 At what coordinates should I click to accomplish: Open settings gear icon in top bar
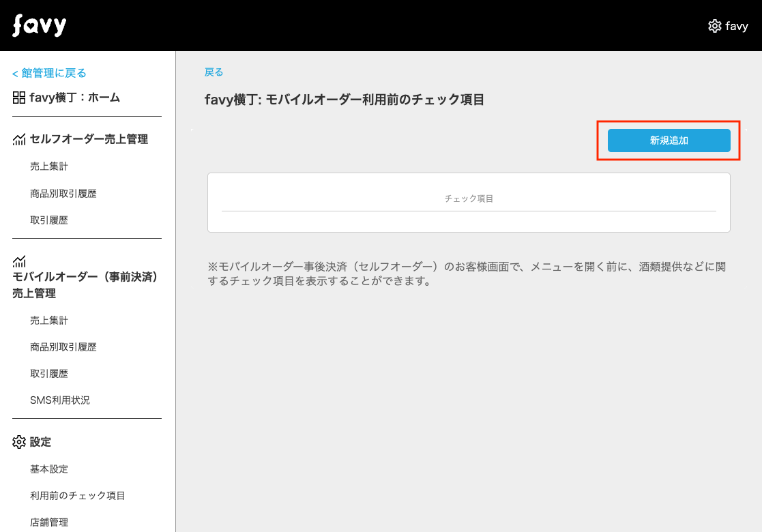(x=714, y=26)
